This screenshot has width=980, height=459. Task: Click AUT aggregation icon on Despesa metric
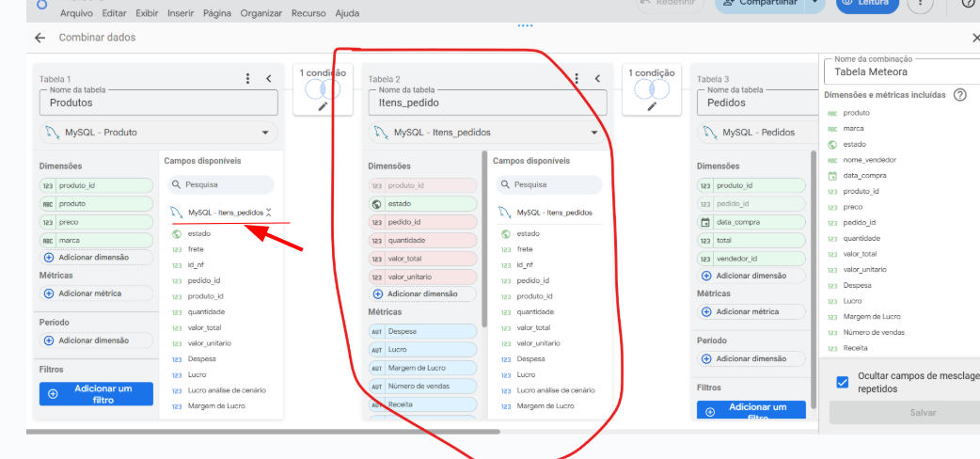pyautogui.click(x=377, y=331)
